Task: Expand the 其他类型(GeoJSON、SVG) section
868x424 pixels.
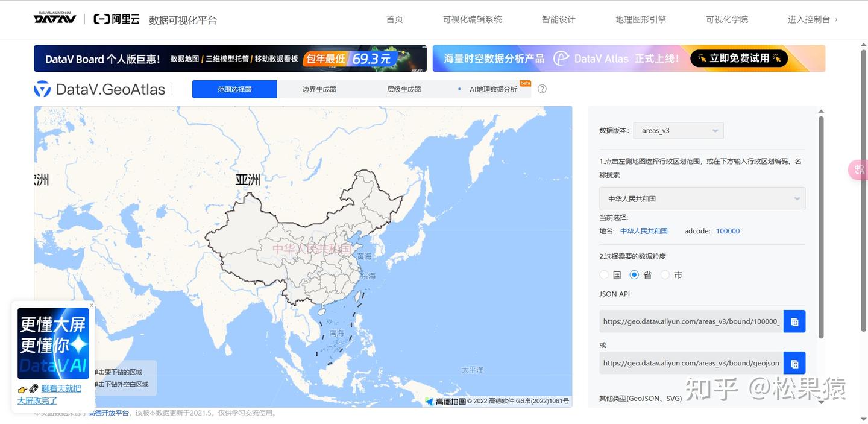Action: click(641, 398)
